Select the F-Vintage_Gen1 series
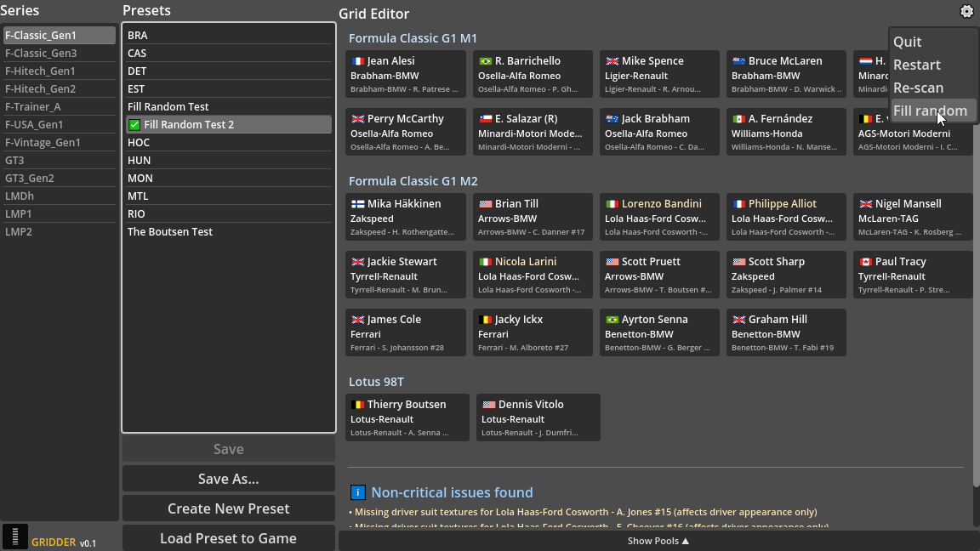The image size is (980, 551). (60, 143)
